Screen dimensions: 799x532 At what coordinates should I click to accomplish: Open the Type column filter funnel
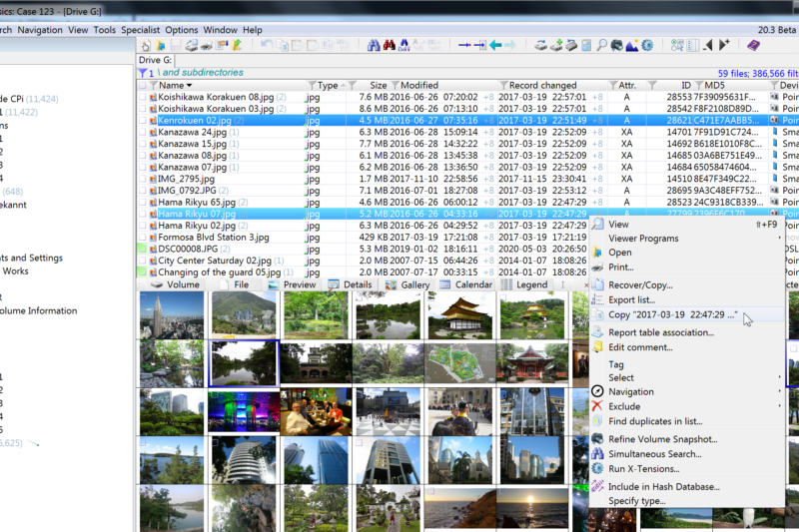pos(312,85)
